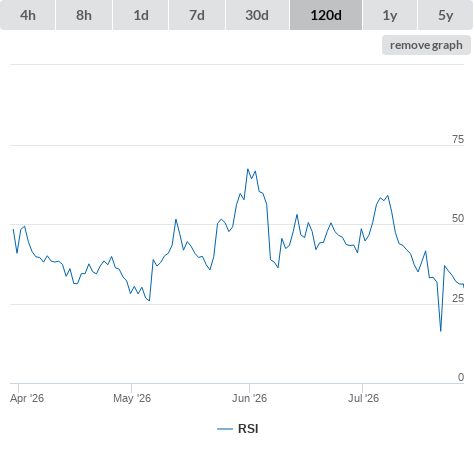Open the 1y time range

(390, 15)
